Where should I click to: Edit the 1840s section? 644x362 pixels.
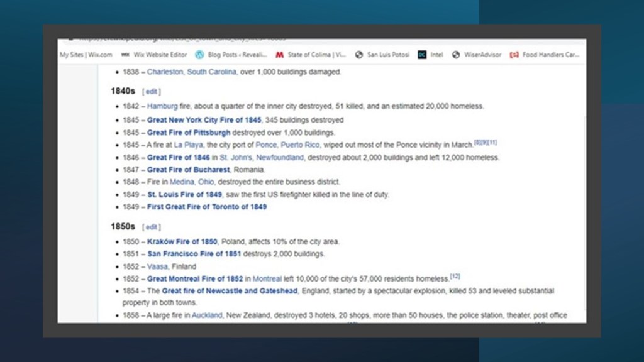[152, 92]
